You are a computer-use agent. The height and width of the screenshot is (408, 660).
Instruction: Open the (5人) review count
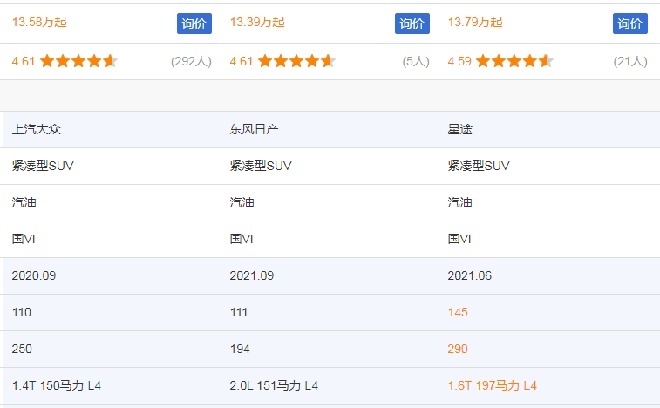(x=416, y=61)
